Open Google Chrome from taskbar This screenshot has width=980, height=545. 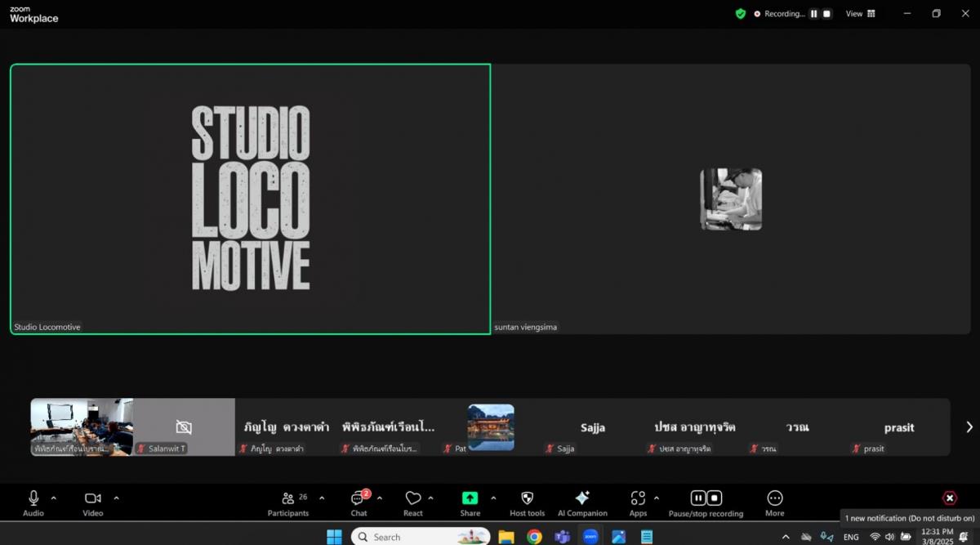pos(534,537)
